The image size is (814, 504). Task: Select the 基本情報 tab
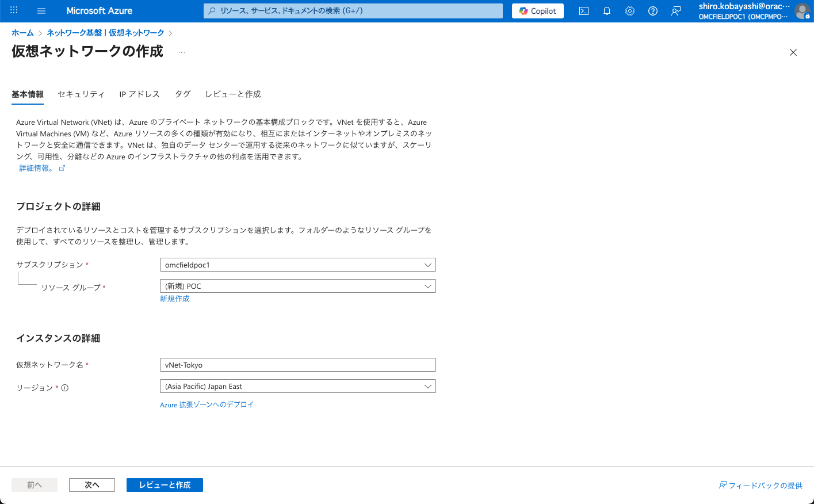point(28,94)
